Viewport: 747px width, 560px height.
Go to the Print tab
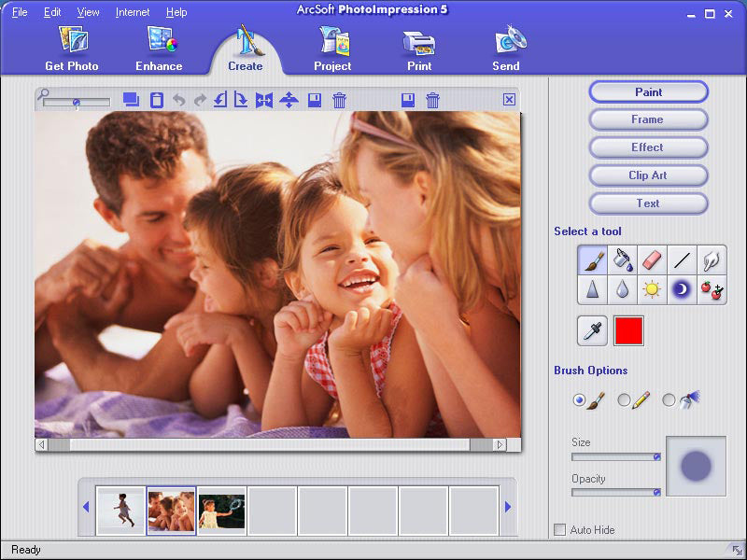click(x=419, y=49)
